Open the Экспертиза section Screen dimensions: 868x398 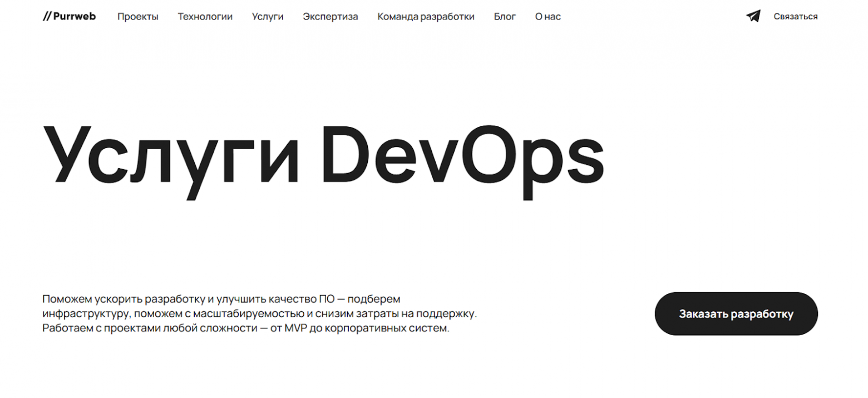pos(331,16)
